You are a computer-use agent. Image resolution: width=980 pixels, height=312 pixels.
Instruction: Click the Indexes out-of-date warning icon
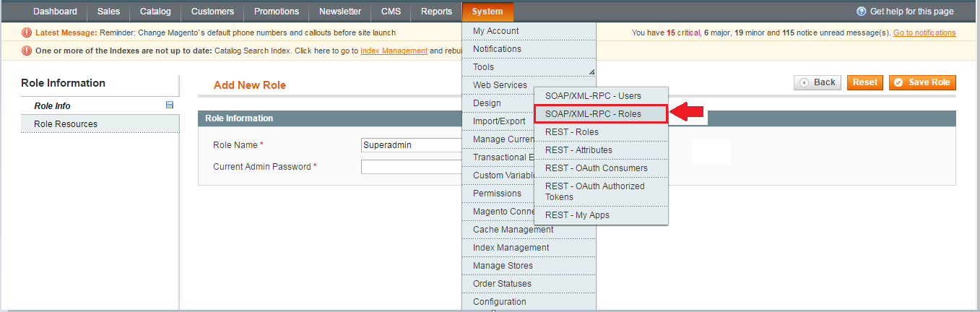tap(27, 51)
